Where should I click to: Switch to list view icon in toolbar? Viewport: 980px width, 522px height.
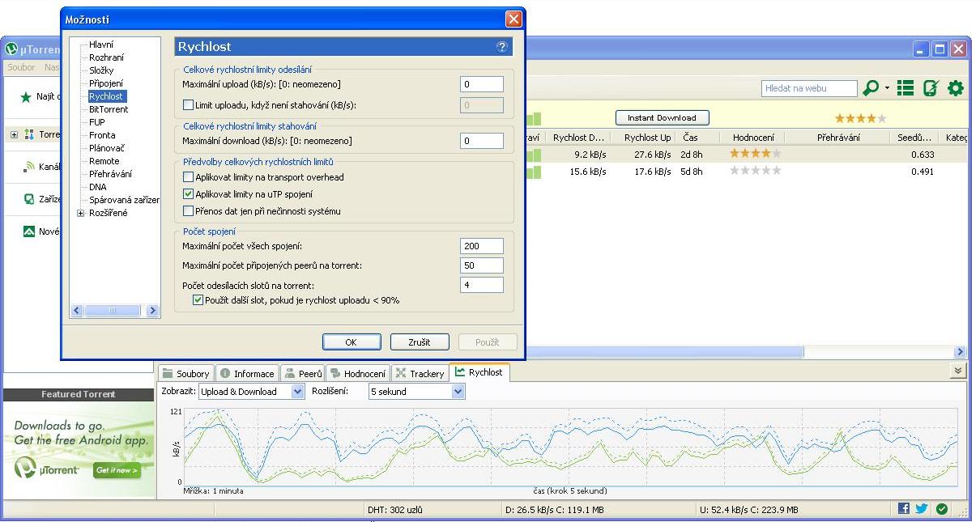[905, 87]
